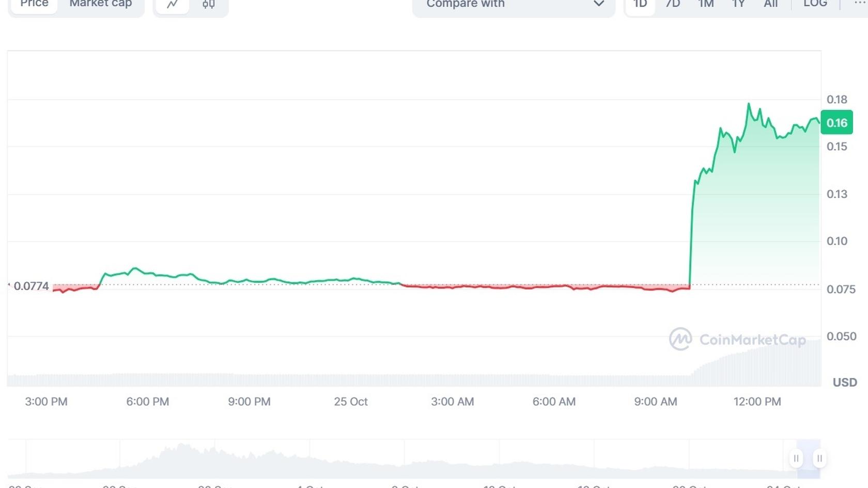Click the 0.075 axis label

[x=841, y=289]
